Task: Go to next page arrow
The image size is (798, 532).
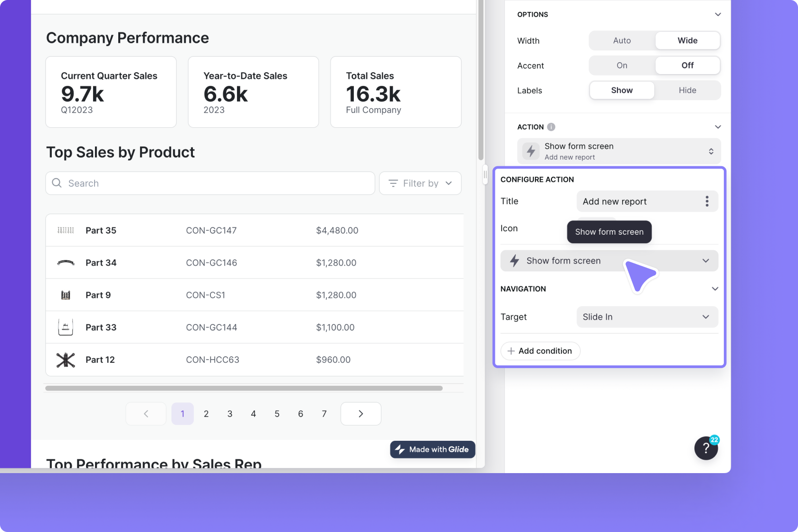Action: point(361,414)
